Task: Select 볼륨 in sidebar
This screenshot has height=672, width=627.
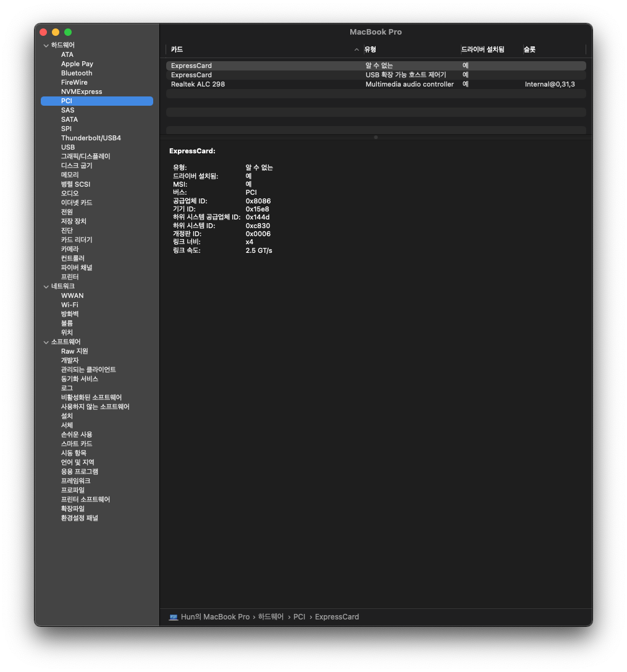Action: (x=67, y=323)
